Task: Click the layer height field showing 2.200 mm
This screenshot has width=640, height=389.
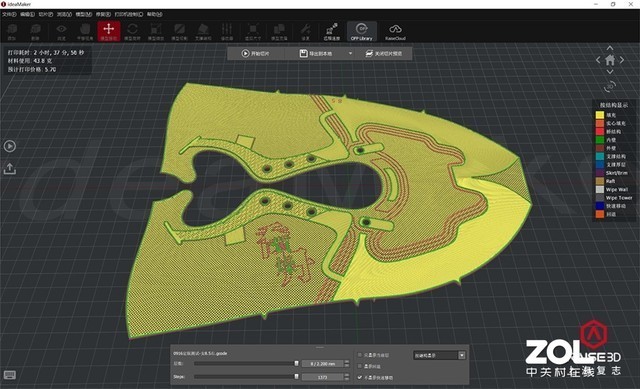Action: [323, 363]
